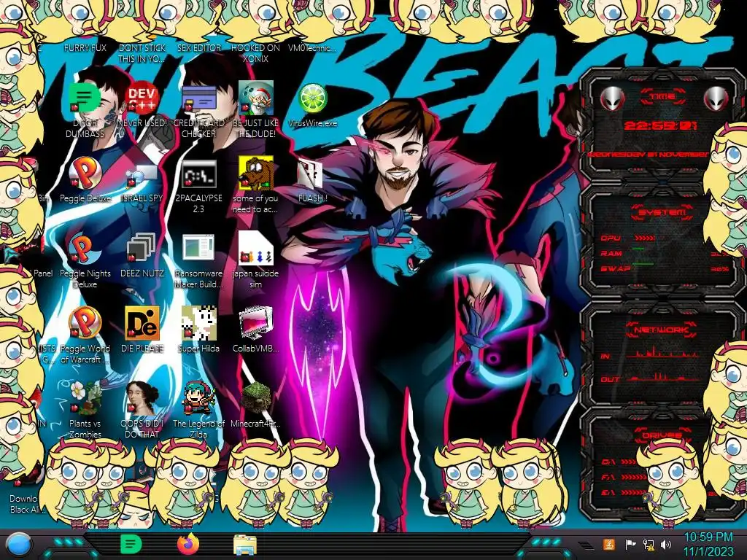Click the NETWORK gadget header

(661, 329)
